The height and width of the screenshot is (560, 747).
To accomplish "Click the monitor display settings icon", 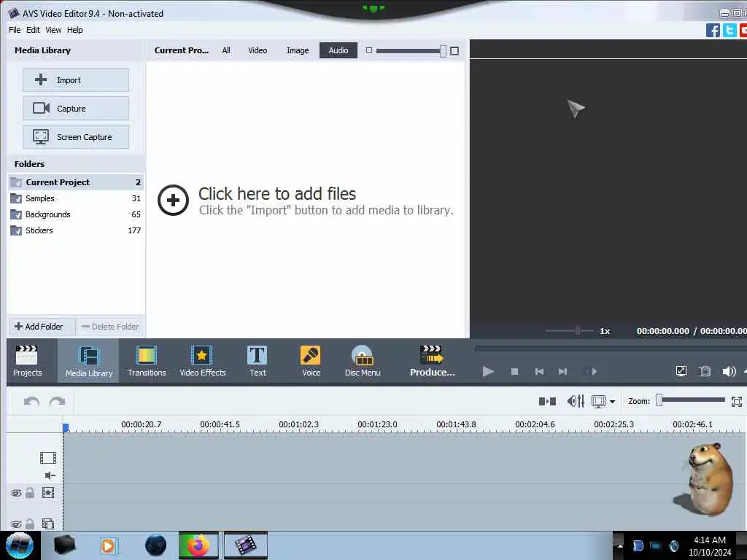I will click(x=598, y=402).
